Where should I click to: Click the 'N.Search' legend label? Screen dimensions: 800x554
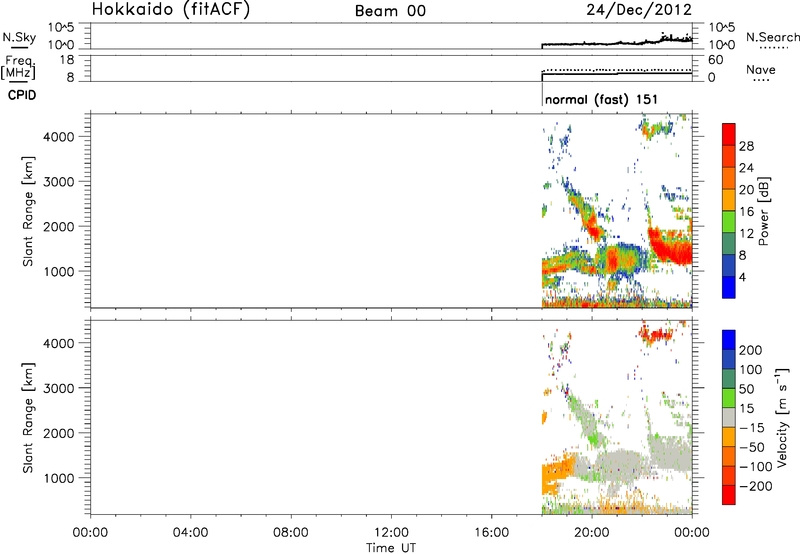773,37
